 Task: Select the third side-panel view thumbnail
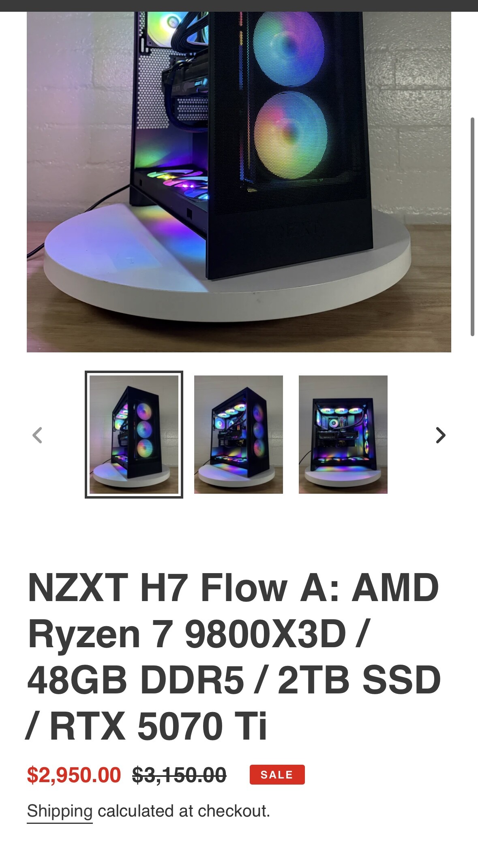[x=343, y=435]
